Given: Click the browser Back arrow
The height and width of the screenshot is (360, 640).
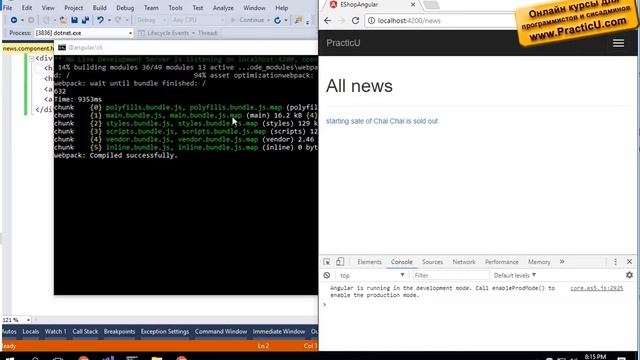Looking at the screenshot, I should click(x=328, y=20).
